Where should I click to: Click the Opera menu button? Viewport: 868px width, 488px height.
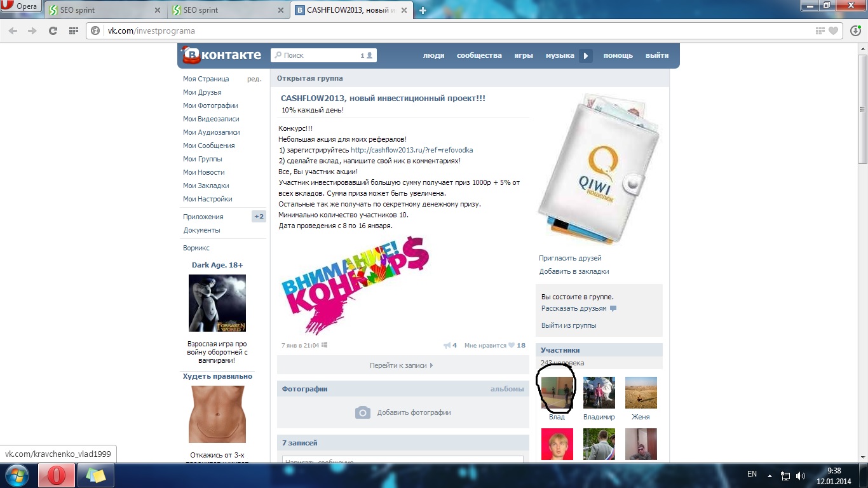(x=21, y=7)
